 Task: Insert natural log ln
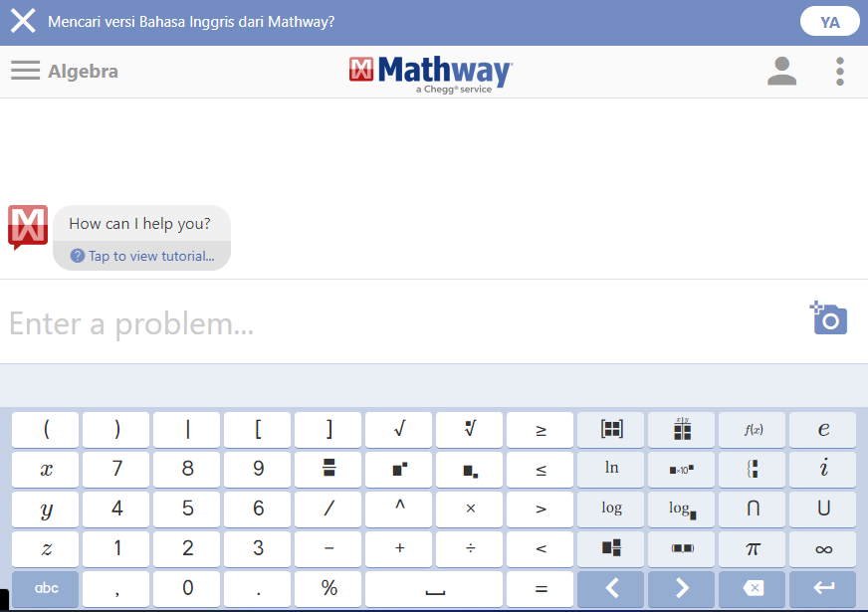[x=611, y=470]
